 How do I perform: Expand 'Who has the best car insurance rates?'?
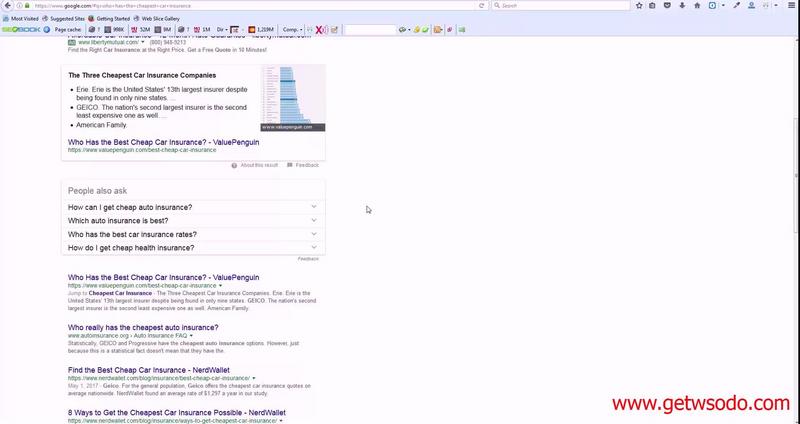click(x=193, y=234)
